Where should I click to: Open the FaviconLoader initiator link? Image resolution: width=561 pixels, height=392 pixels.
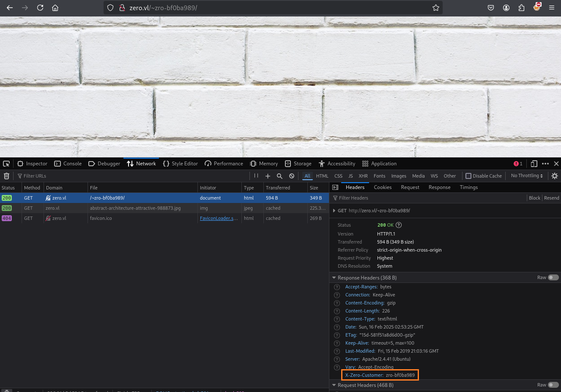(219, 218)
